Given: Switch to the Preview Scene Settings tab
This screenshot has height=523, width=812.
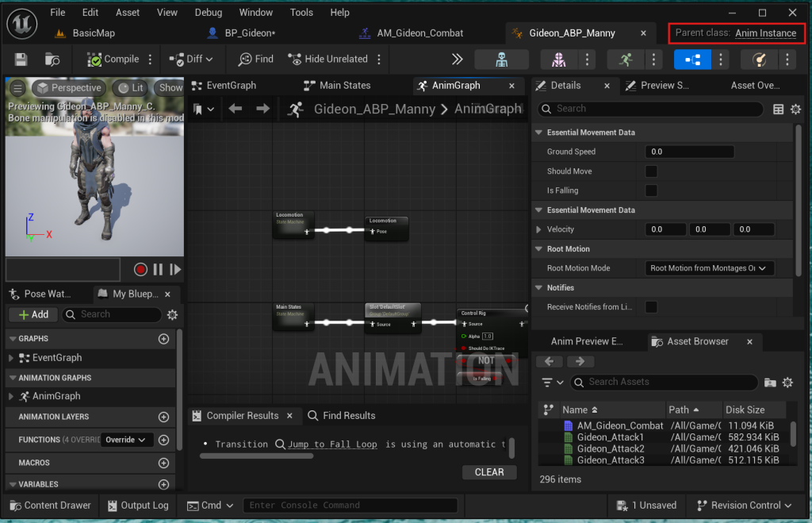Looking at the screenshot, I should pos(657,86).
